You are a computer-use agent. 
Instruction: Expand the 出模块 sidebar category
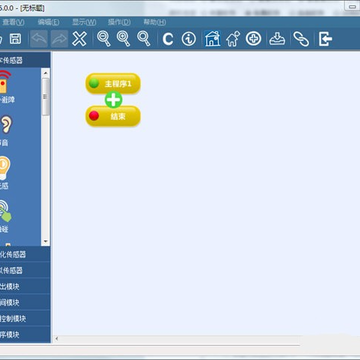25,286
